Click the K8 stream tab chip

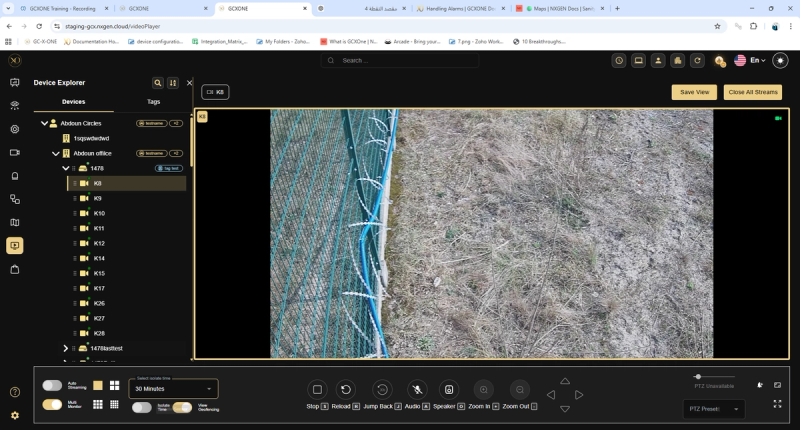215,92
